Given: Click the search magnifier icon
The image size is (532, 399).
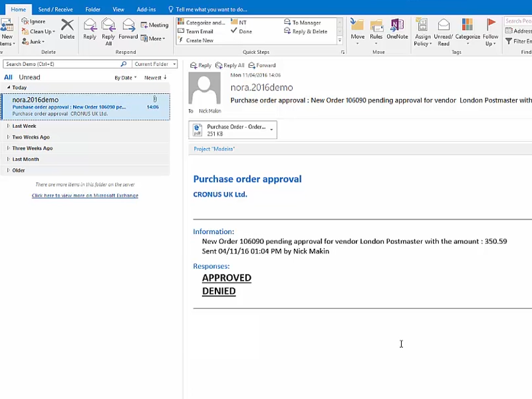Looking at the screenshot, I should (124, 64).
